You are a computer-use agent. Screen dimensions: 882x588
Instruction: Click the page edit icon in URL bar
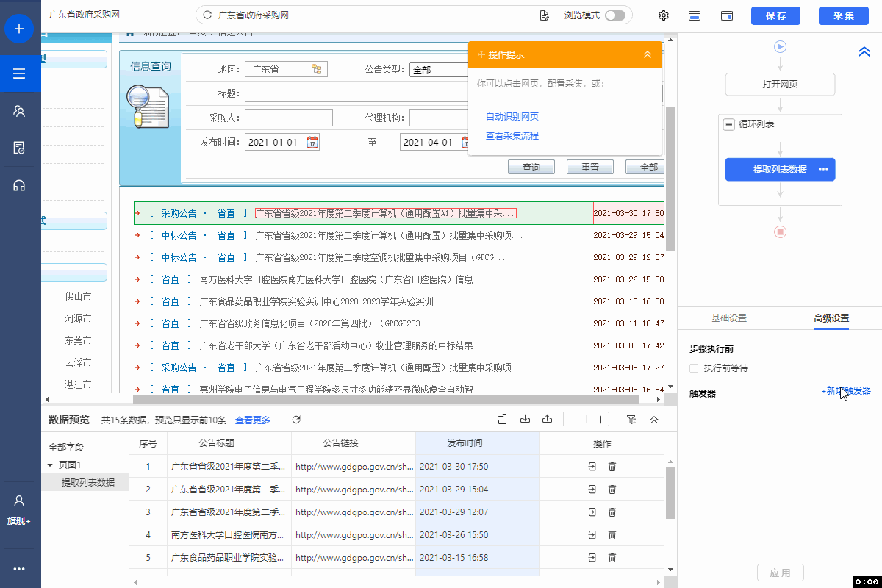[545, 15]
